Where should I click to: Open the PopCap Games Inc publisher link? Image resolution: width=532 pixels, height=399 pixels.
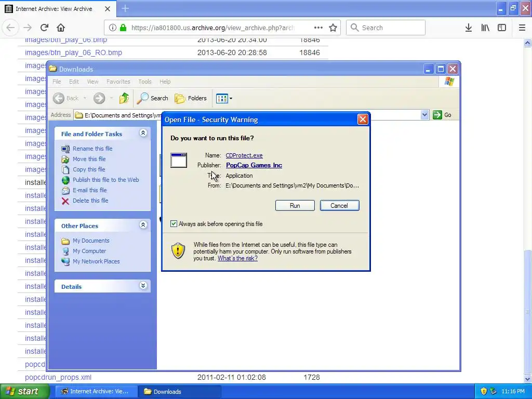point(254,165)
